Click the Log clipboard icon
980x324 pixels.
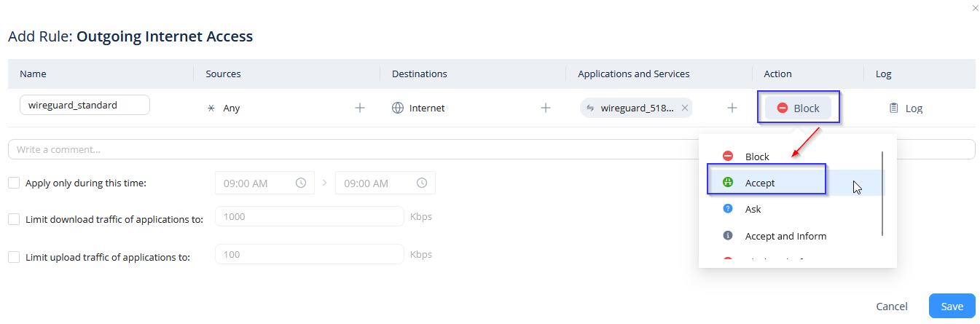(x=893, y=108)
